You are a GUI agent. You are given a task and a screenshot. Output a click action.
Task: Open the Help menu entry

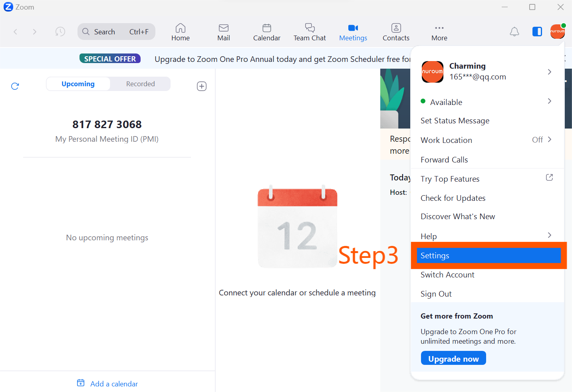pyautogui.click(x=429, y=236)
